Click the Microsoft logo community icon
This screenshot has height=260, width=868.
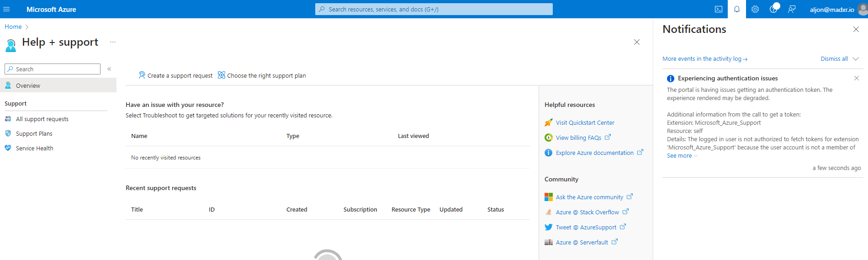tap(549, 197)
